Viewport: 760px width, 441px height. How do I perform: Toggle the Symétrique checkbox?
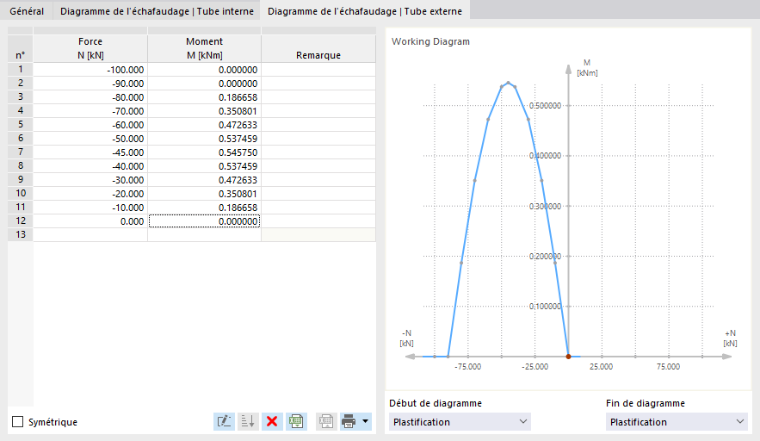pos(17,422)
